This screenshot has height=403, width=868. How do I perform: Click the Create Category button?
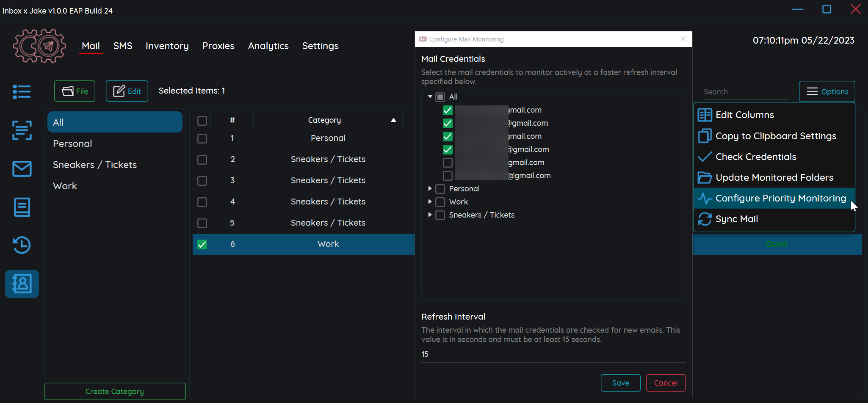(115, 391)
